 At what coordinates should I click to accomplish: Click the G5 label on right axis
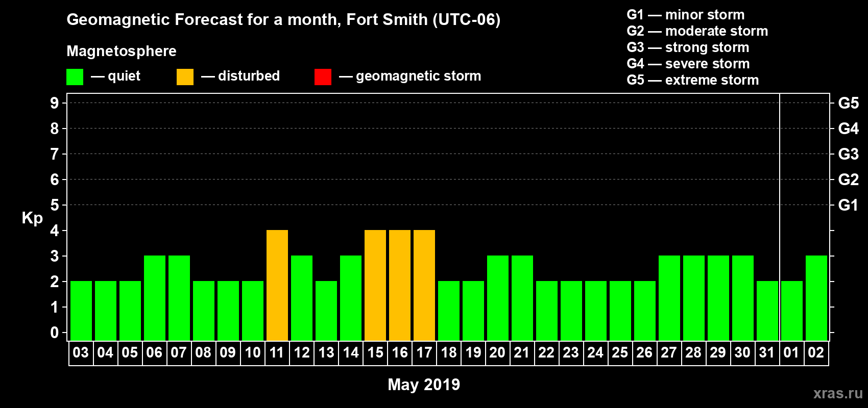(849, 103)
